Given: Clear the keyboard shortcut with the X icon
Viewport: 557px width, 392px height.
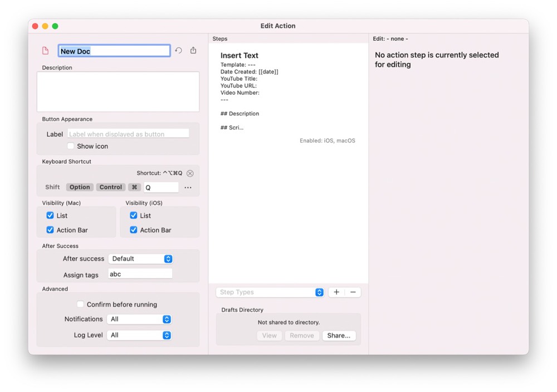Looking at the screenshot, I should 190,173.
